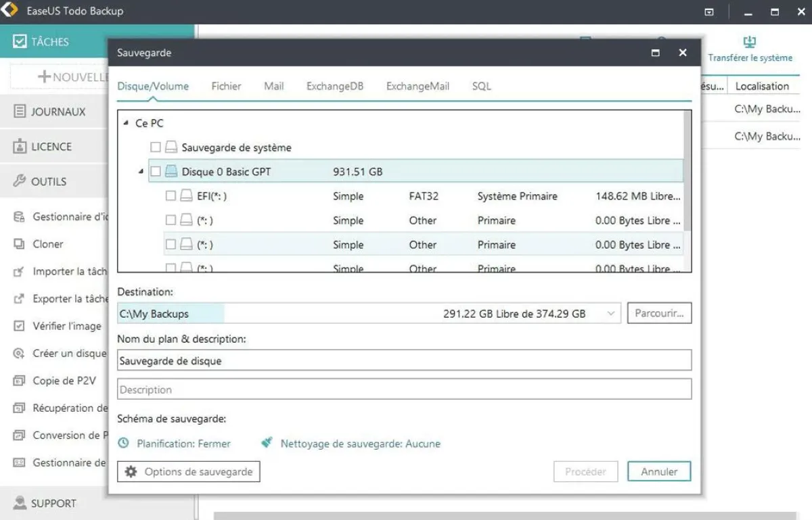Viewport: 812px width, 520px height.
Task: Click the Parcourir button
Action: 659,314
